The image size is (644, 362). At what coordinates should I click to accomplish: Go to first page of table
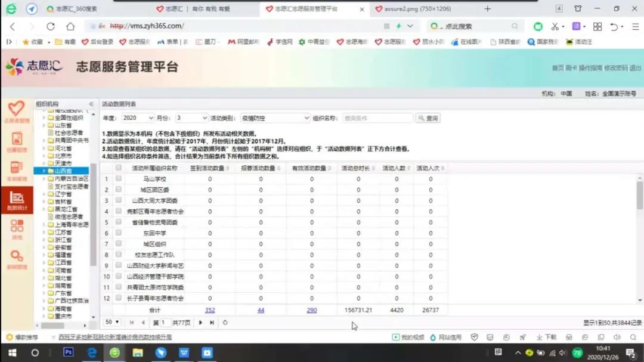coord(131,323)
